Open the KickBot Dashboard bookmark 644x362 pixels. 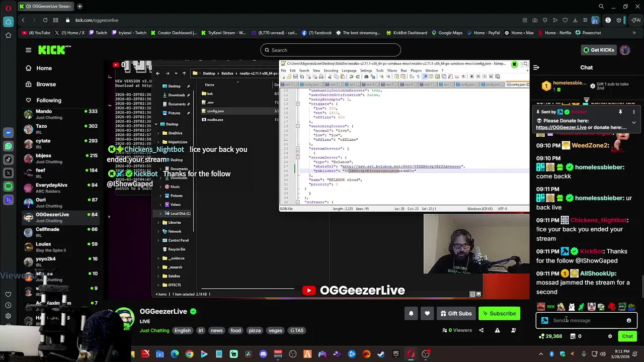pos(407,33)
